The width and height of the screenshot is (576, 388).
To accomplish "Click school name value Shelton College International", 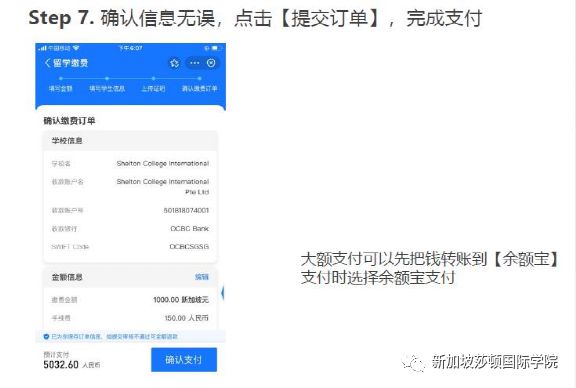I will click(163, 164).
